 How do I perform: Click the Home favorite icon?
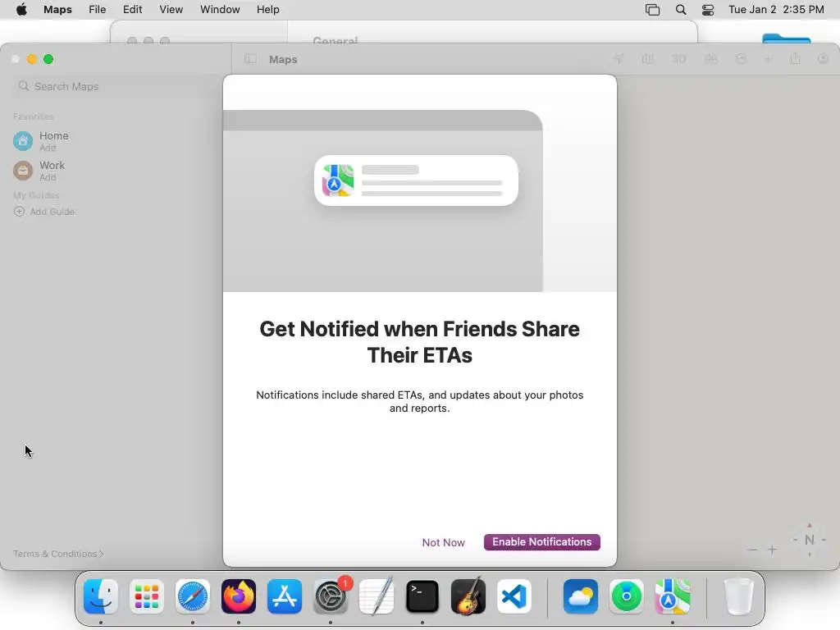(x=23, y=141)
